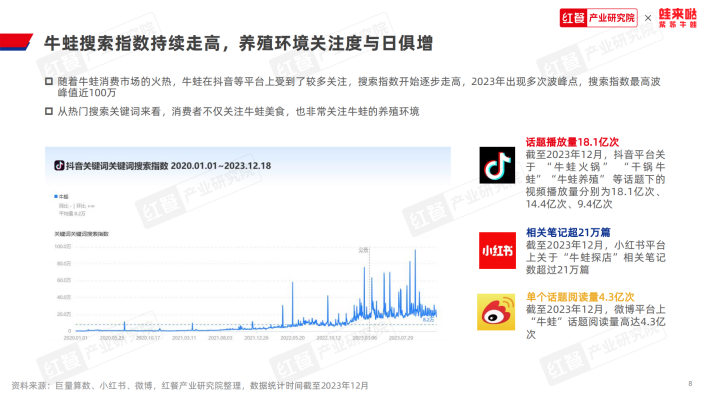The height and width of the screenshot is (399, 710).
Task: Click the Douyin TikTok logo icon
Action: click(497, 165)
